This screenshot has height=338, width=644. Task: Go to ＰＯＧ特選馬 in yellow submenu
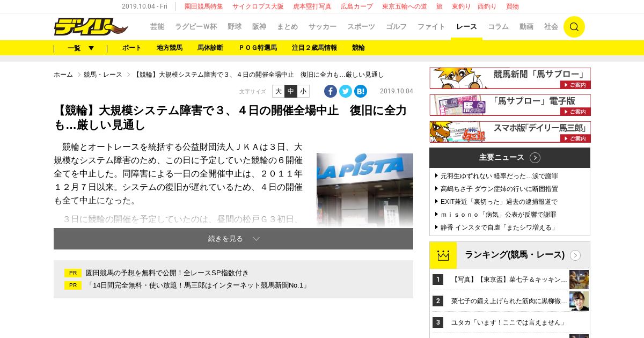(258, 48)
